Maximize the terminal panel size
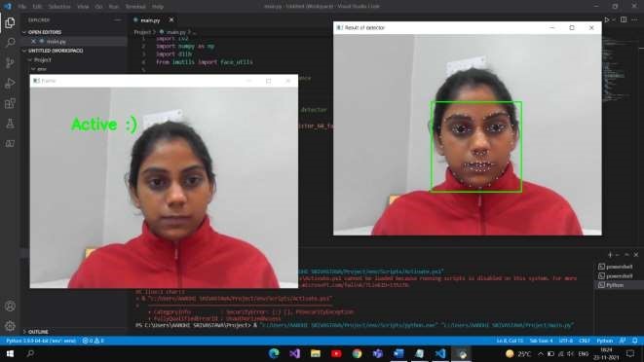The width and height of the screenshot is (644, 362). [626, 255]
